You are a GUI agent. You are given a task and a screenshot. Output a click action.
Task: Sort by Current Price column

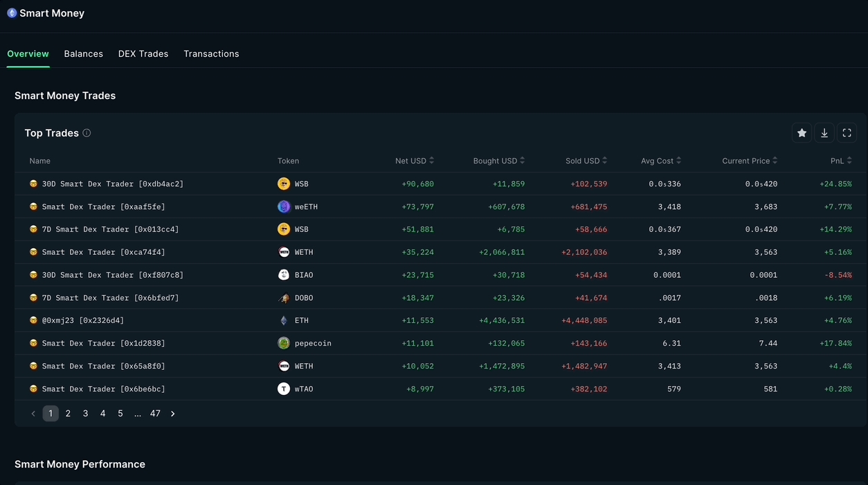coord(749,161)
